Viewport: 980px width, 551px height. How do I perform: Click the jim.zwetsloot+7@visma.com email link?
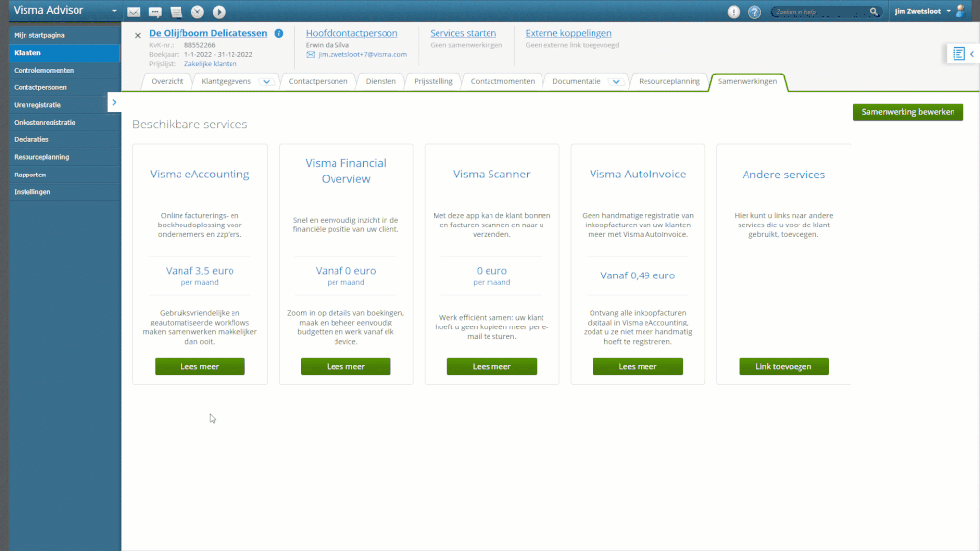(363, 54)
